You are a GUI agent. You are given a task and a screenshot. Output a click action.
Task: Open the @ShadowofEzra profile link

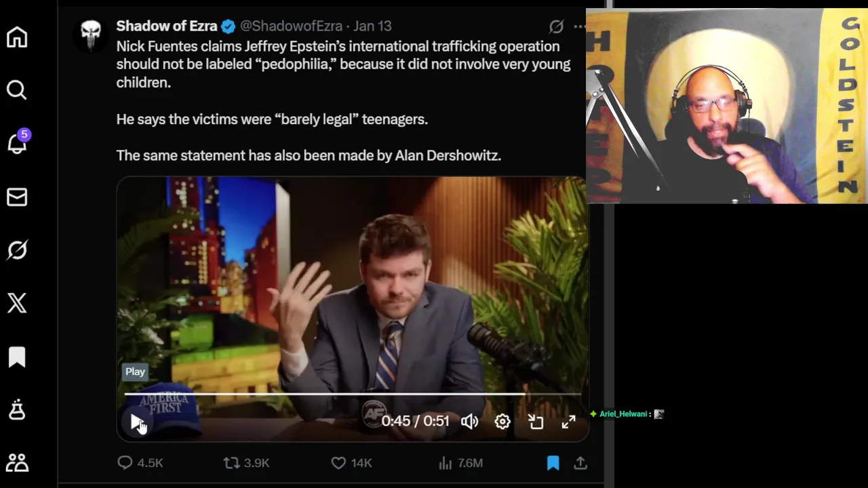(x=291, y=26)
